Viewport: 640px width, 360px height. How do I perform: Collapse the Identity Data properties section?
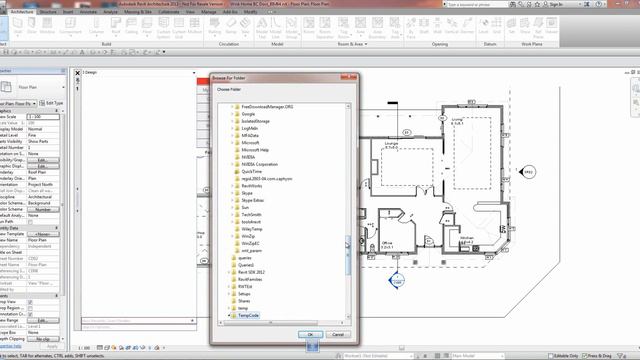tap(57, 228)
